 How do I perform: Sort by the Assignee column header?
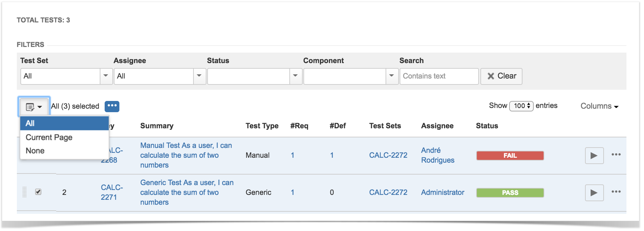pos(438,126)
